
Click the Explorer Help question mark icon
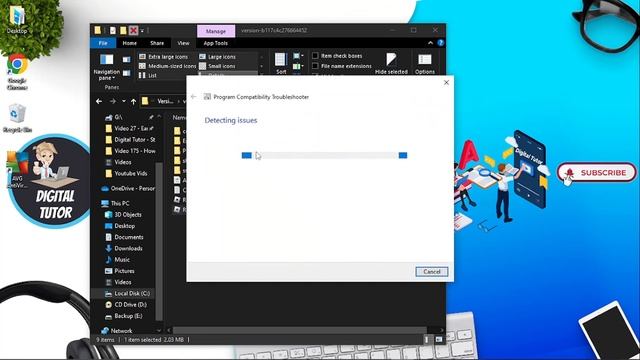click(441, 43)
